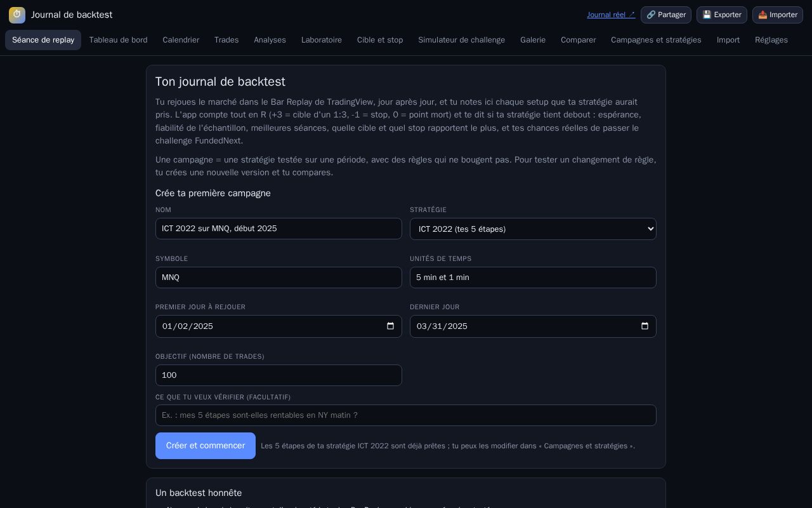
Task: Open the Laboratoire tab
Action: coord(322,40)
